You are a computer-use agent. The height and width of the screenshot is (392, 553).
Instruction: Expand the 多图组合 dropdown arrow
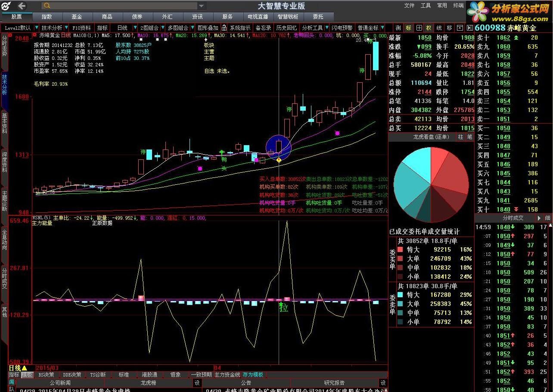[x=192, y=28]
